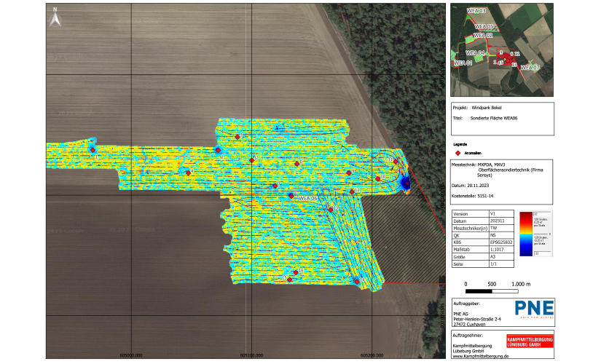
Task: Click the 'EPSG25832' KBS table cell
Action: tap(501, 242)
